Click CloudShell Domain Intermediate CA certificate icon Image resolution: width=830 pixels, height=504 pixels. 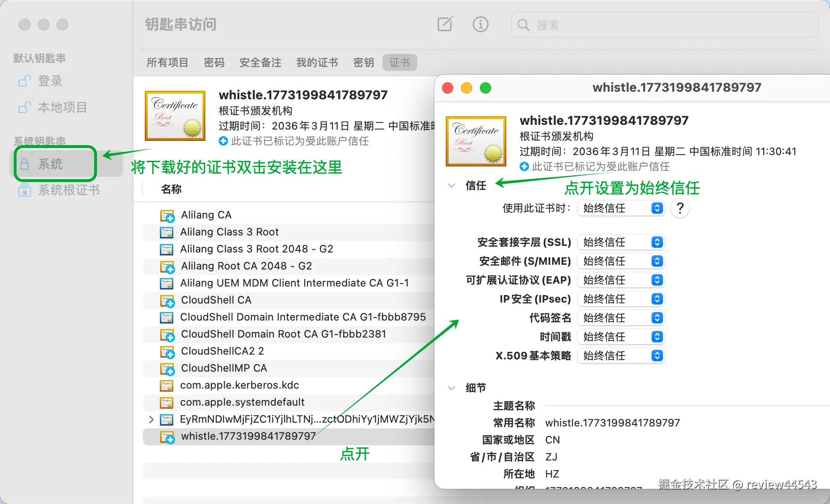point(167,317)
